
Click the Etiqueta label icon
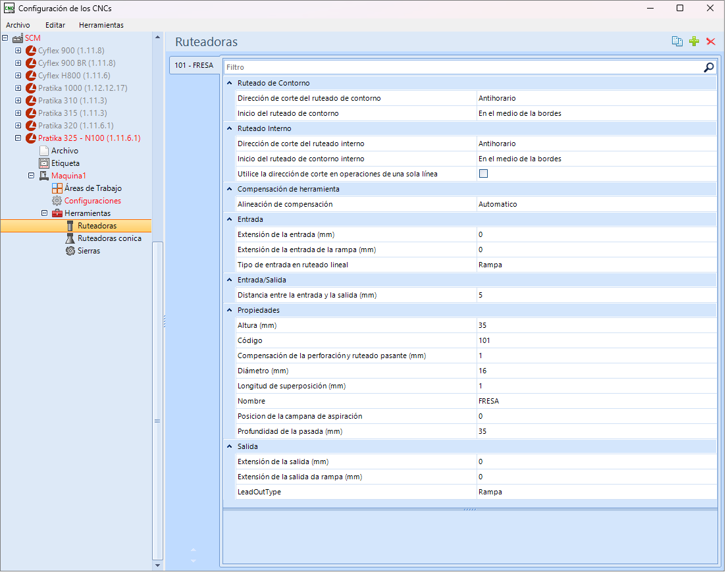[x=44, y=163]
